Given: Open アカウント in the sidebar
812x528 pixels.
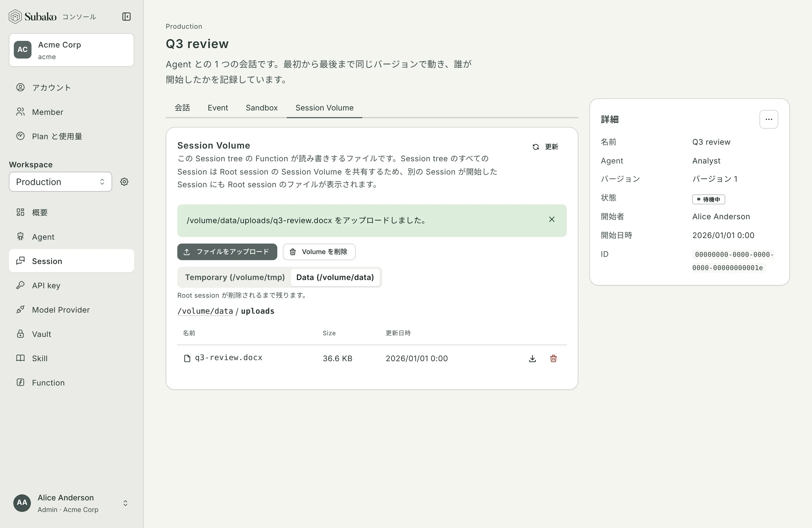Looking at the screenshot, I should coord(71,88).
